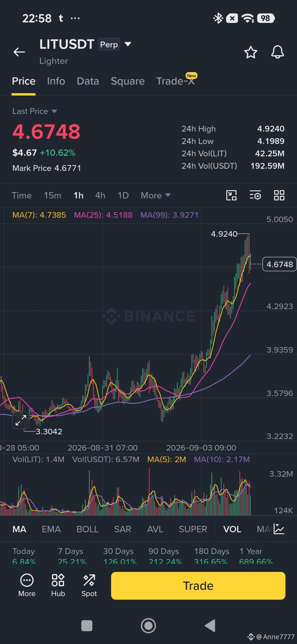
Task: Toggle the MA indicator on chart
Action: tap(19, 529)
